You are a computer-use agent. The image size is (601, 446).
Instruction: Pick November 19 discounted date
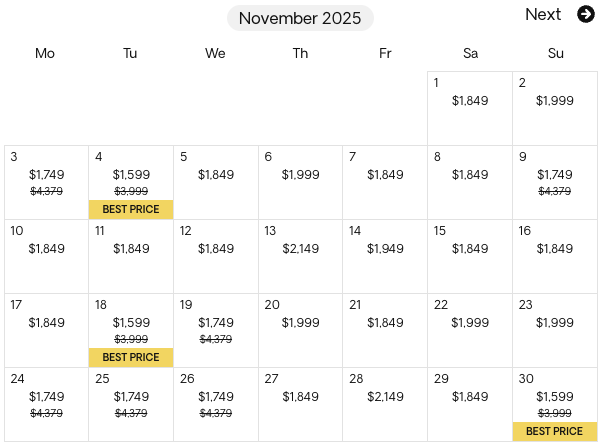coord(215,330)
